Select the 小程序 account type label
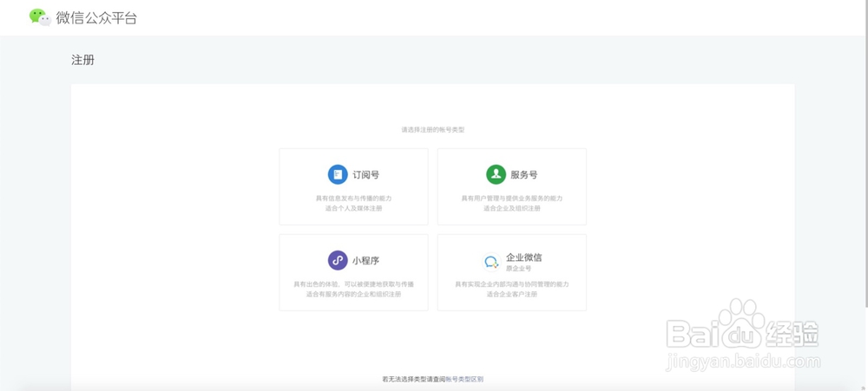868x391 pixels. (366, 260)
